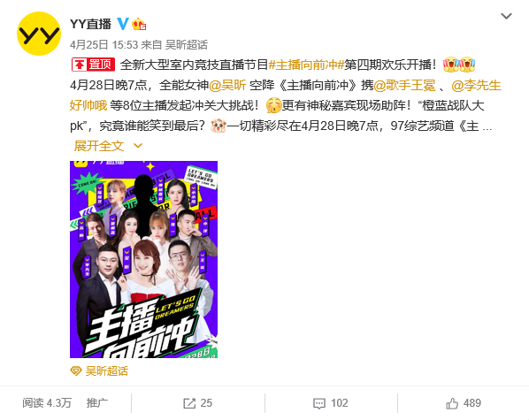Open the @吴昕 mention link
Screen dimensions: 529x420
click(227, 85)
